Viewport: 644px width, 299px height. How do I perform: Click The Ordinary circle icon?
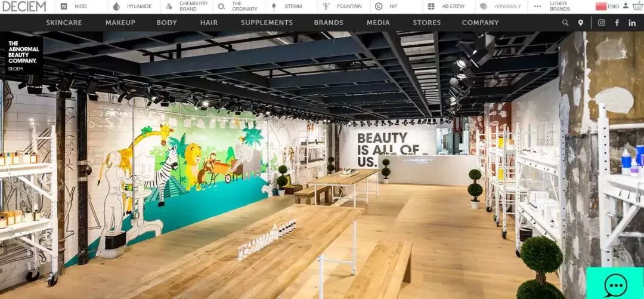(x=221, y=6)
